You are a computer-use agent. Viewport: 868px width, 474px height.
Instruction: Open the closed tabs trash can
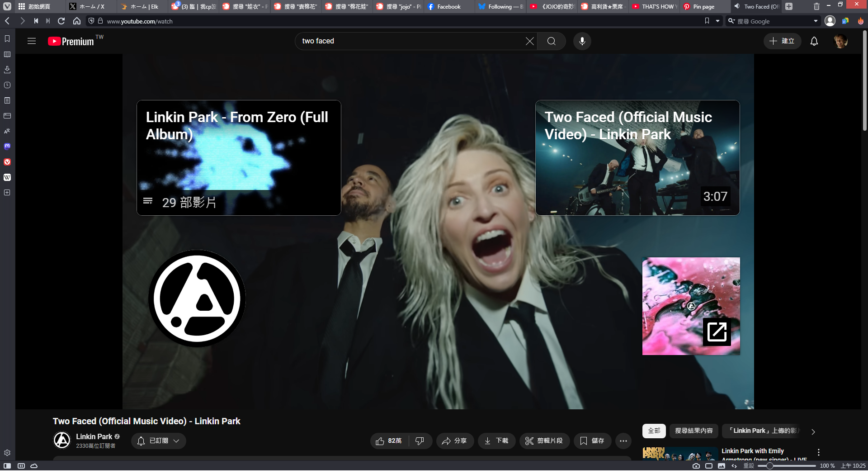(816, 6)
